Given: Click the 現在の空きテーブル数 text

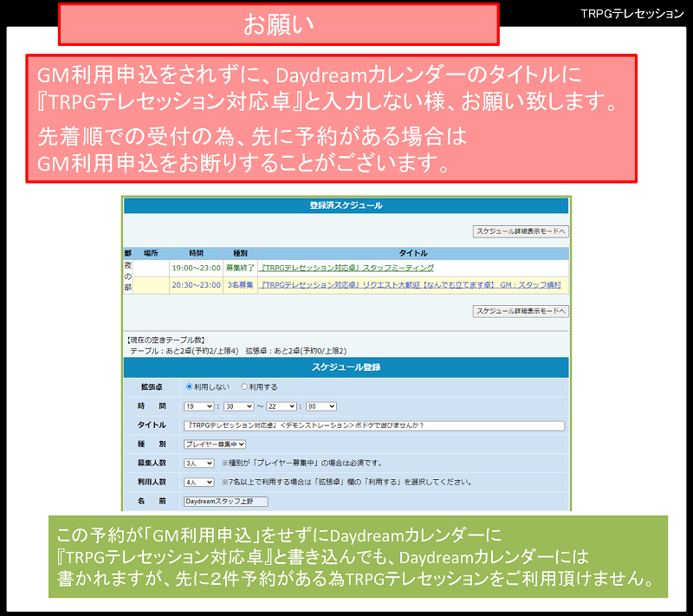Looking at the screenshot, I should click(165, 340).
